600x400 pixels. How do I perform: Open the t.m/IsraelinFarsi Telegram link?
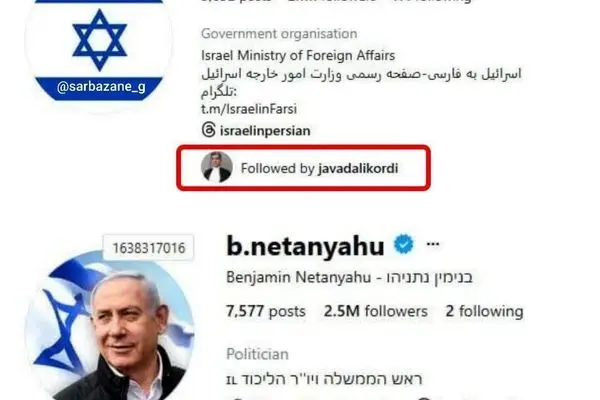coord(249,109)
